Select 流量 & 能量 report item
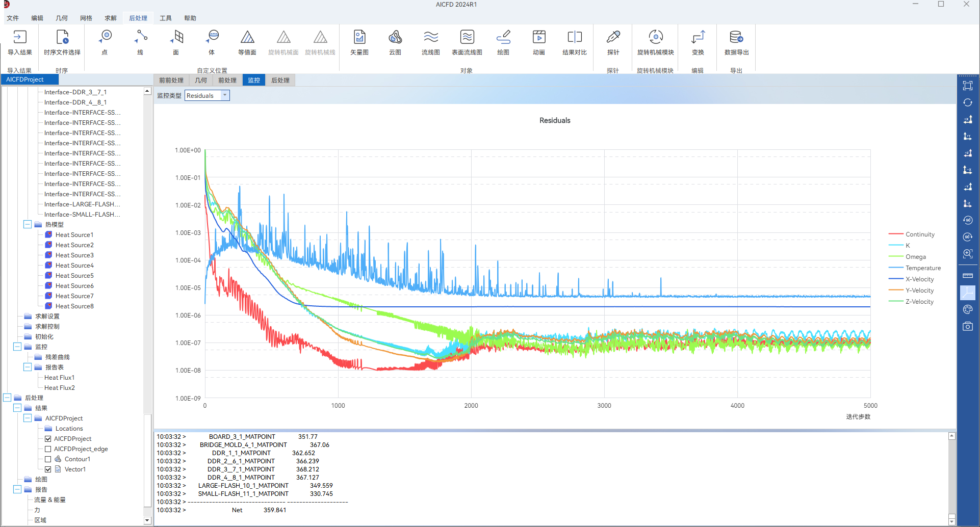 click(50, 500)
